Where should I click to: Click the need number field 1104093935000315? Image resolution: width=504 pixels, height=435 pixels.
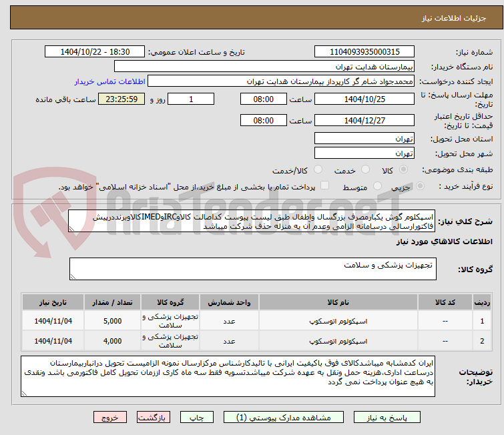click(364, 52)
